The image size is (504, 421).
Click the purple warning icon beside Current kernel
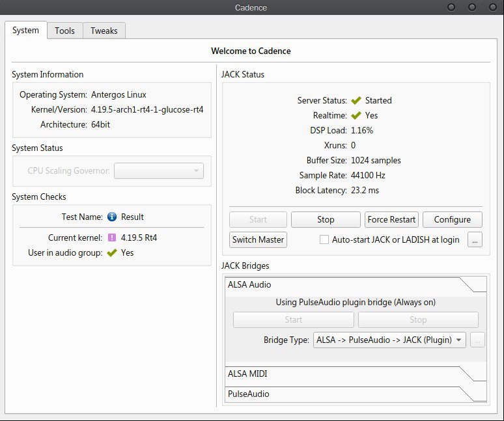112,238
